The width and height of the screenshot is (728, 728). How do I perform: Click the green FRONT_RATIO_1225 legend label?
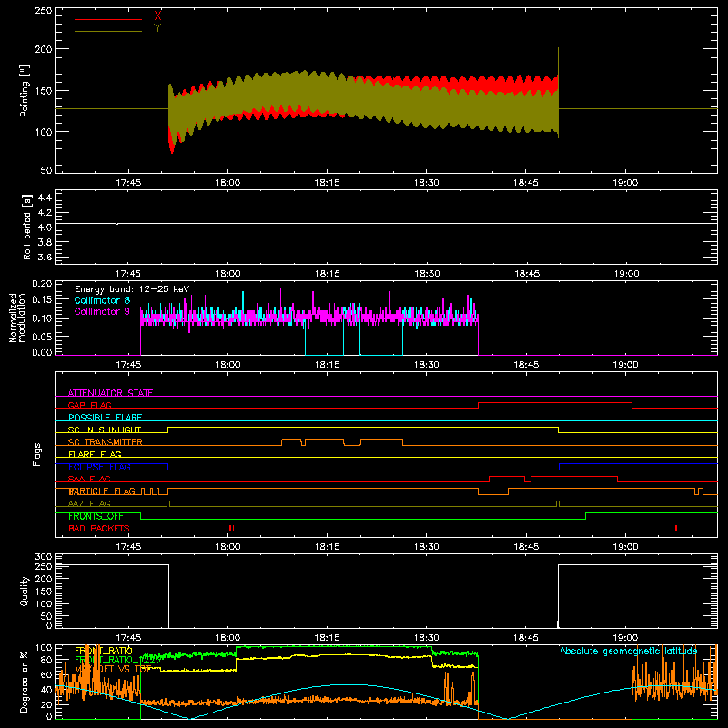[x=118, y=660]
